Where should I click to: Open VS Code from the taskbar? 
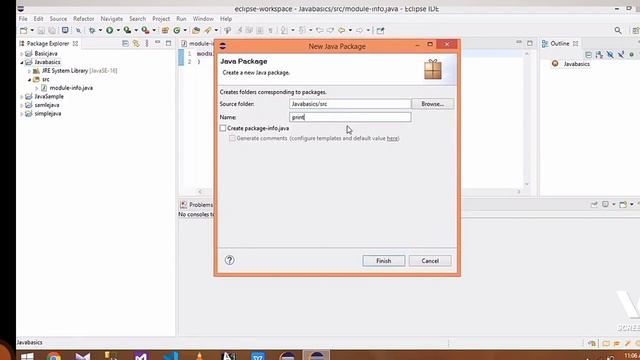tap(171, 357)
